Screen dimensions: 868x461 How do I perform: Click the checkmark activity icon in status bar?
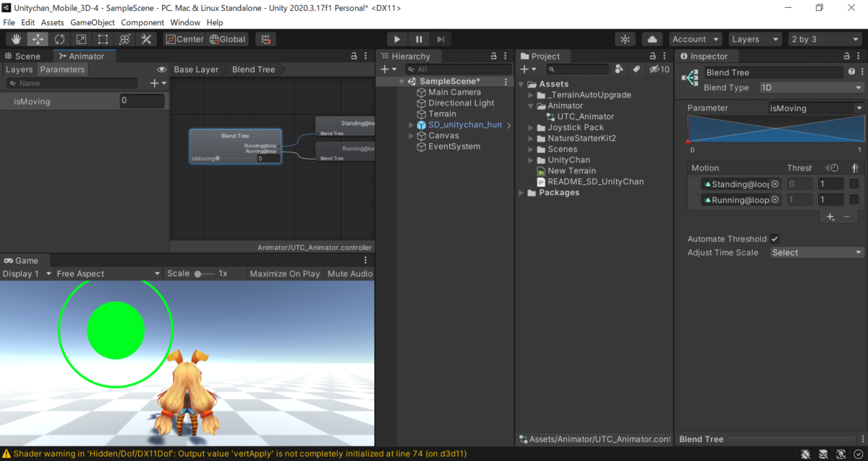(x=857, y=454)
